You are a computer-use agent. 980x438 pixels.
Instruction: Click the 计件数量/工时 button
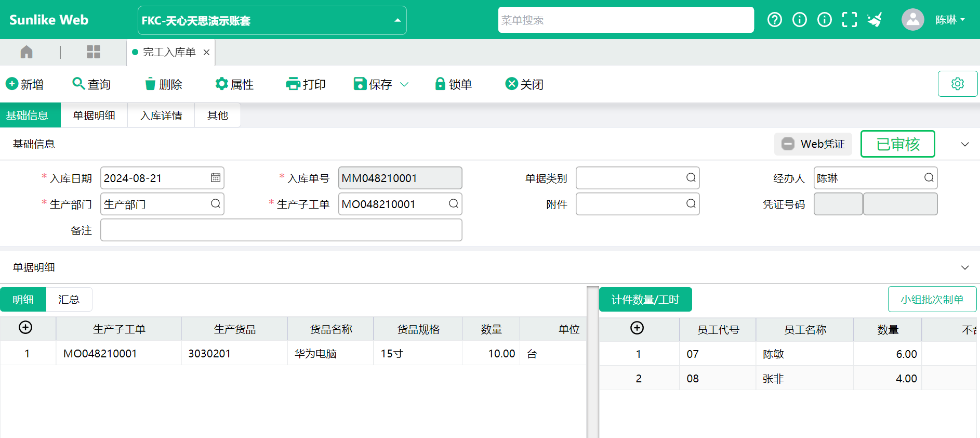(645, 300)
